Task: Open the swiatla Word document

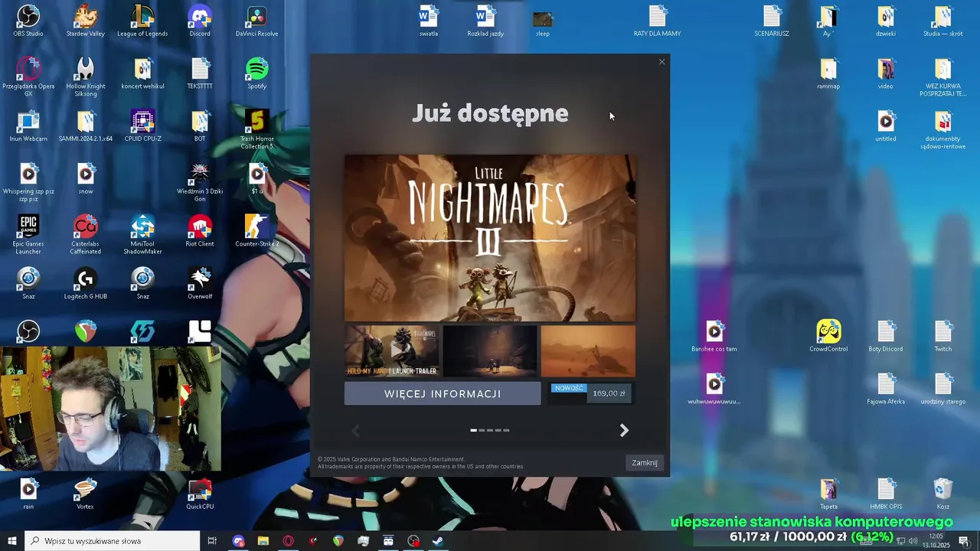Action: 429,21
